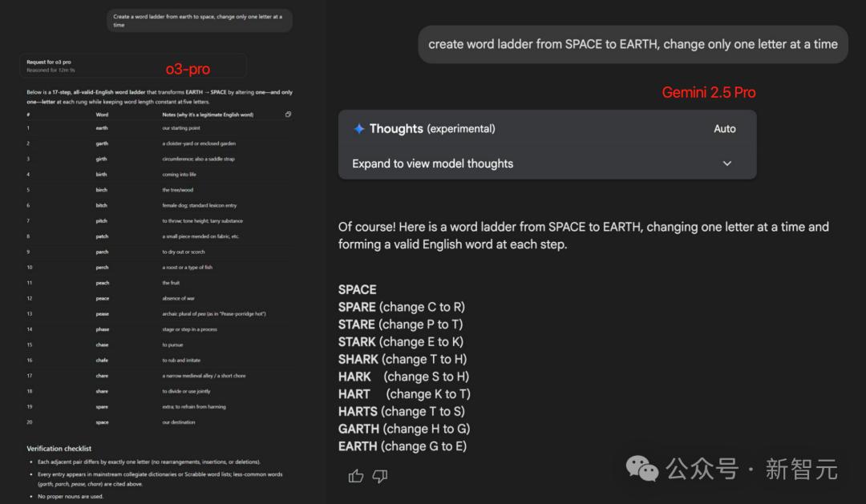Open the Auto thinking mode selector
Image resolution: width=866 pixels, height=504 pixels.
(x=724, y=129)
